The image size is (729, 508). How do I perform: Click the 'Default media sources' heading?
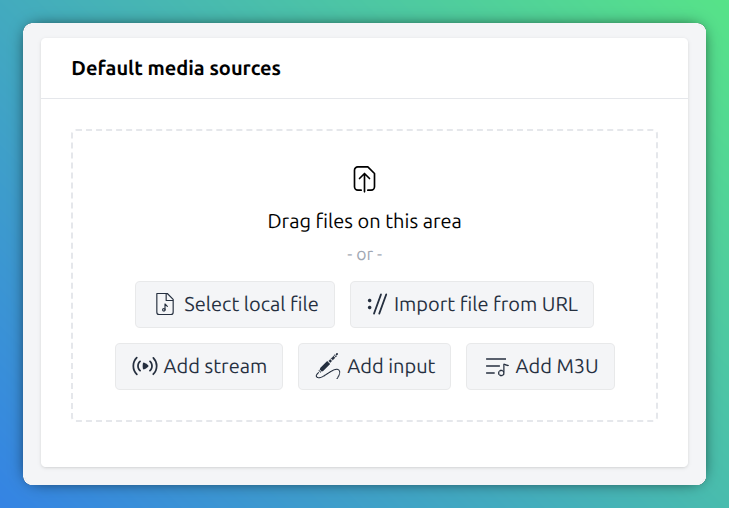pos(176,68)
